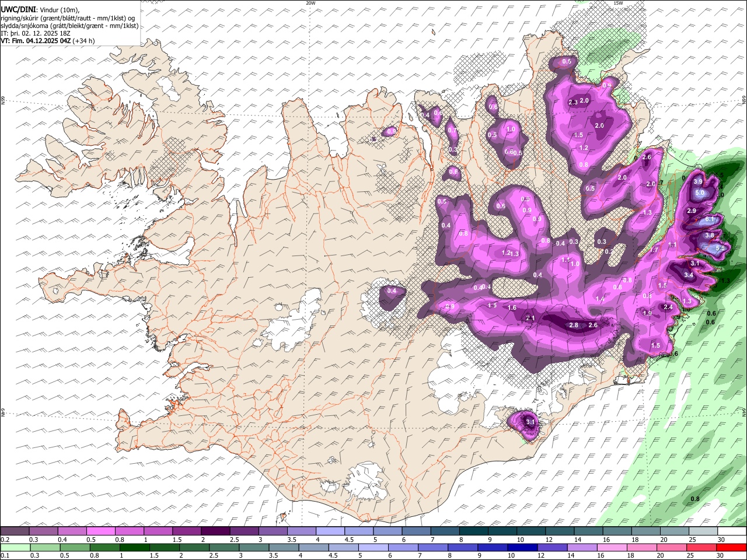Pick top-row lavender swatch between 4 and 4.5
Viewport: 747px width, 560px height.
330,531
